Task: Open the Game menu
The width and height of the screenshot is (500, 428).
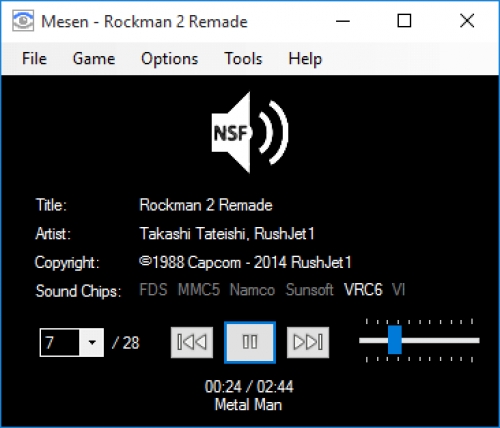Action: [94, 59]
